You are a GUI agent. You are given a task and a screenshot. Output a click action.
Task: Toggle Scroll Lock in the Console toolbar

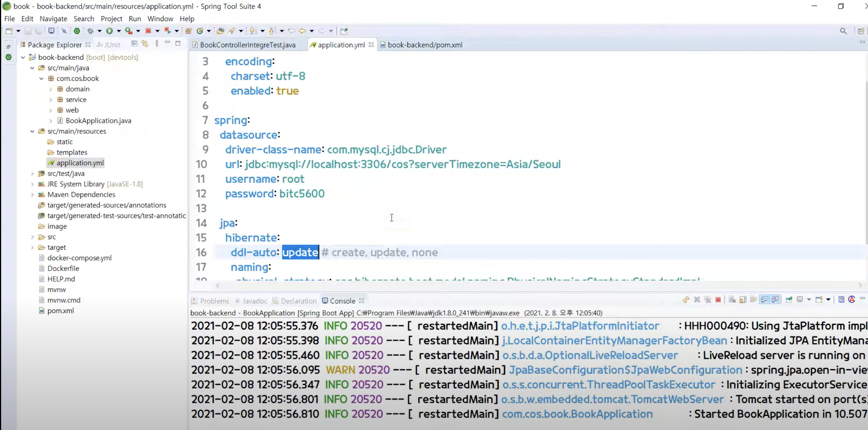tap(743, 300)
